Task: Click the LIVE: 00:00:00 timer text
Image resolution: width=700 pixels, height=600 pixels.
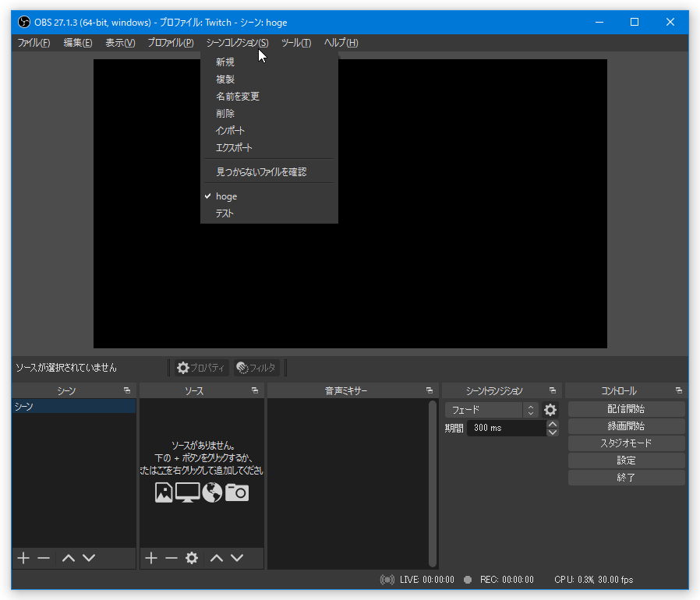Action: [427, 580]
